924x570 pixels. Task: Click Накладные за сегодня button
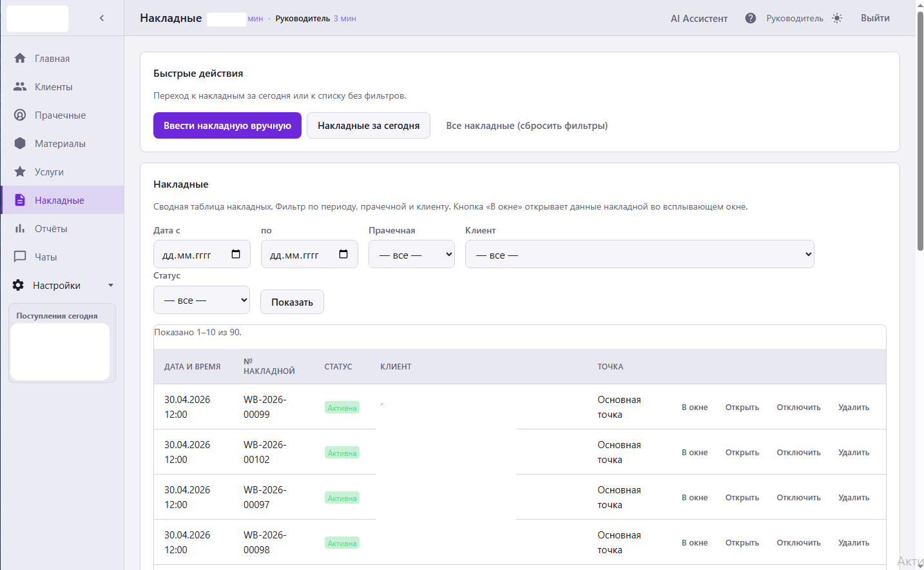click(369, 125)
